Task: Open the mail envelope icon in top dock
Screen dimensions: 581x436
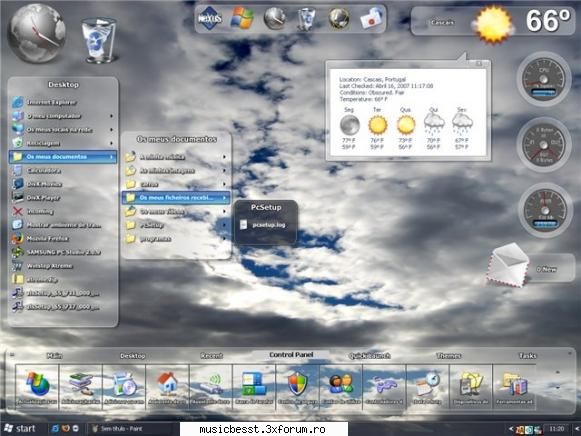Action: coord(371,18)
